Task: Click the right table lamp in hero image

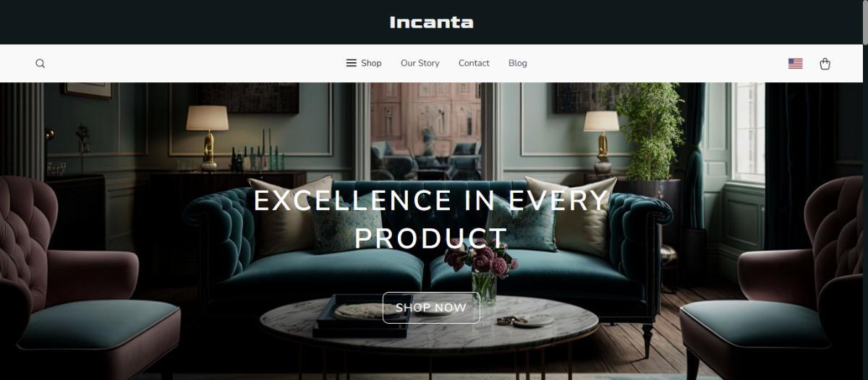Action: tap(602, 141)
